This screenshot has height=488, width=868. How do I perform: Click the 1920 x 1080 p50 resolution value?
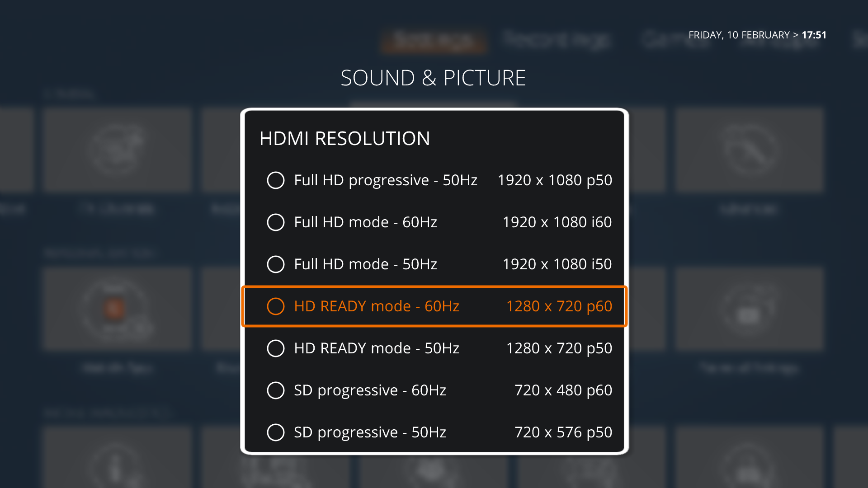555,180
